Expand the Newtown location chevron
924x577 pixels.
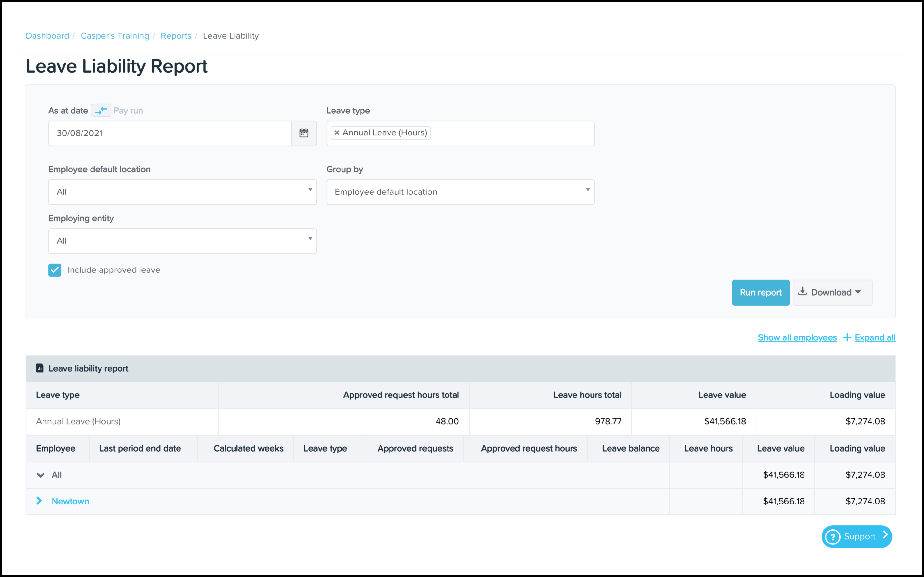coord(39,501)
